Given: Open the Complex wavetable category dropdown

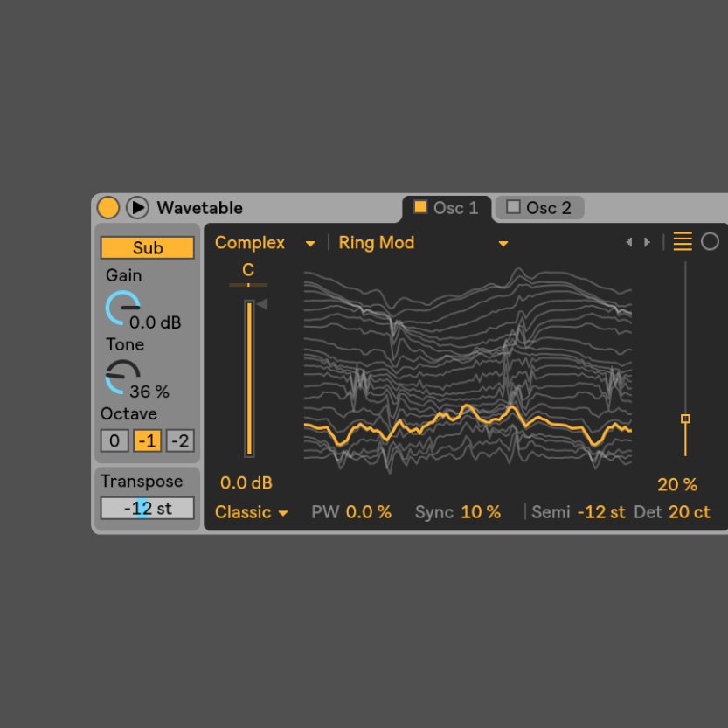Looking at the screenshot, I should pyautogui.click(x=265, y=243).
